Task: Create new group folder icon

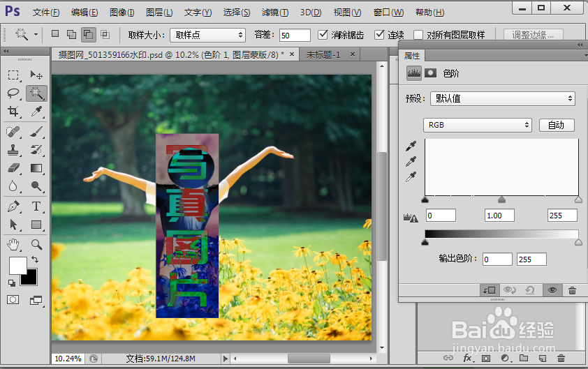Action: pos(524,359)
